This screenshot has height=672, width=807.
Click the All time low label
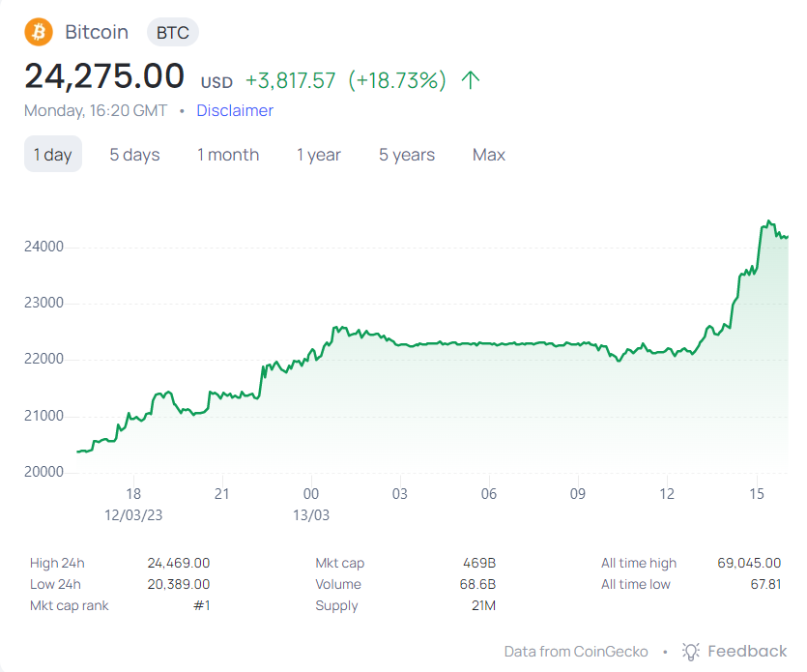pyautogui.click(x=636, y=584)
